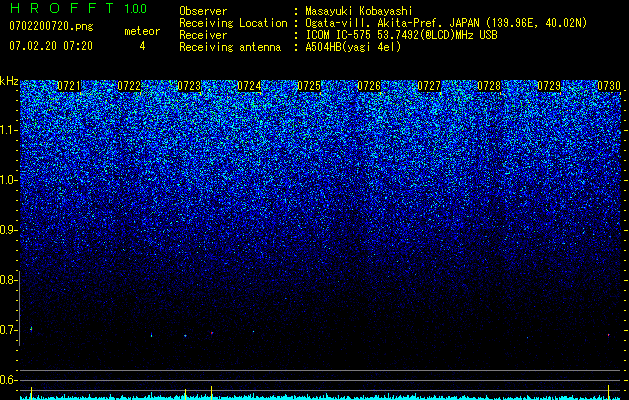Click the Receiving antenna label
The height and width of the screenshot is (400, 629).
click(x=230, y=47)
